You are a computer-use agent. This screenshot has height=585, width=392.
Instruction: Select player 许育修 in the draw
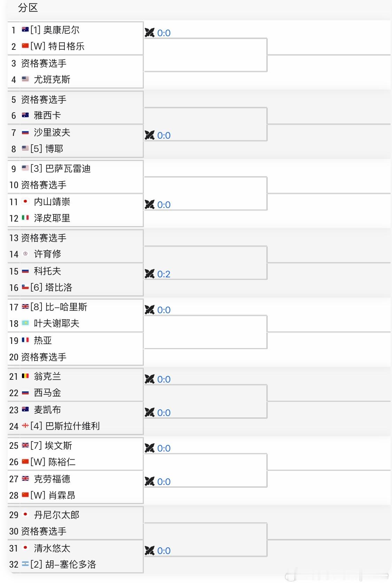click(x=47, y=254)
